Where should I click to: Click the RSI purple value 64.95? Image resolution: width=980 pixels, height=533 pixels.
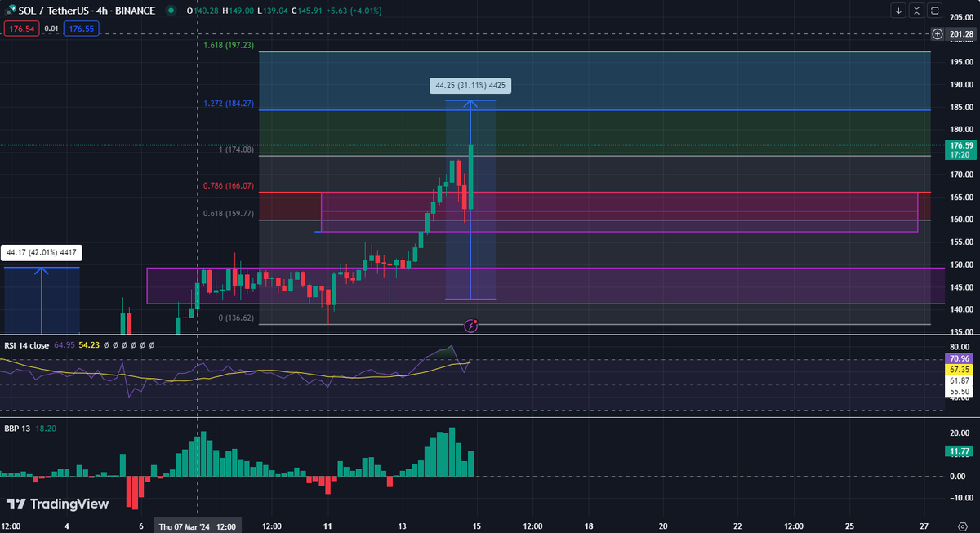(65, 345)
